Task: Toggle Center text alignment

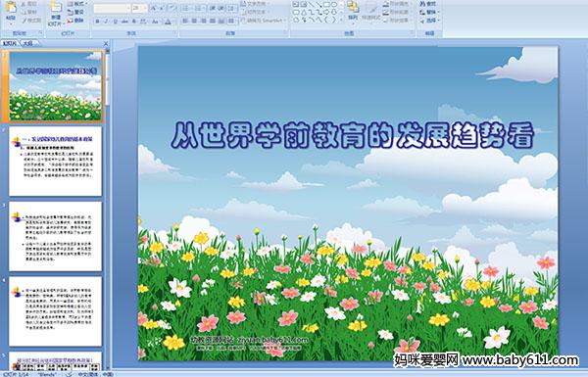Action: (x=194, y=21)
